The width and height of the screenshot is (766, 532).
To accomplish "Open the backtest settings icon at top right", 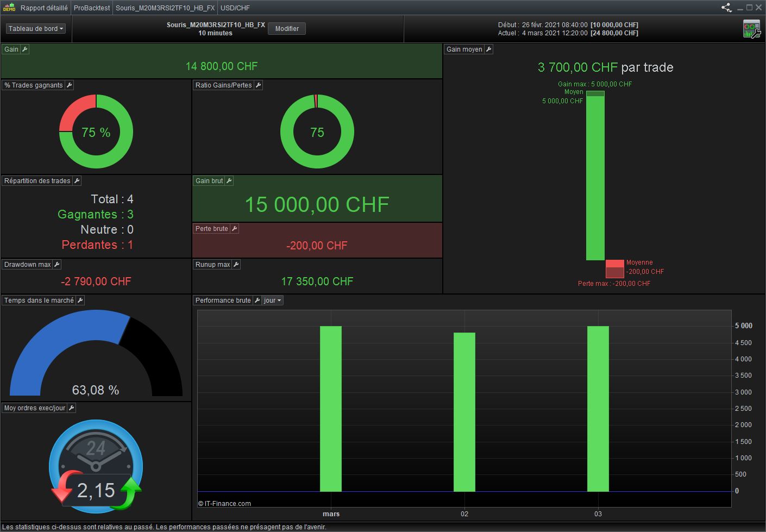I will [x=752, y=29].
